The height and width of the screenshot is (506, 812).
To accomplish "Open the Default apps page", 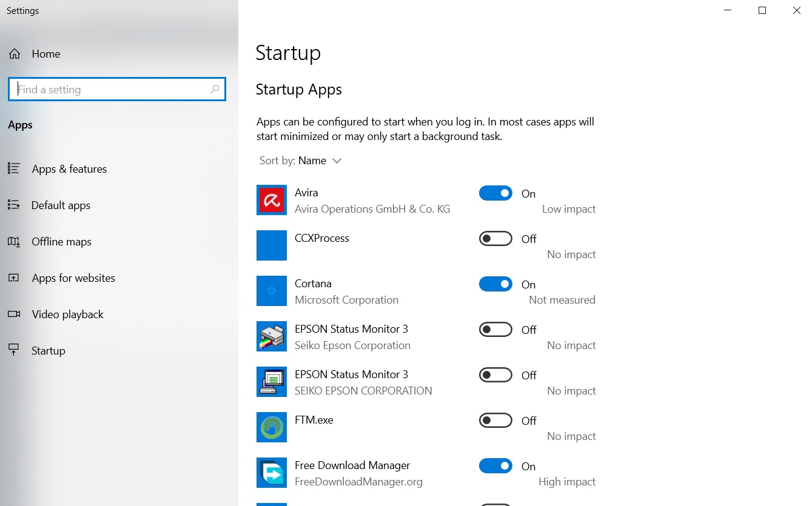I will coord(61,205).
